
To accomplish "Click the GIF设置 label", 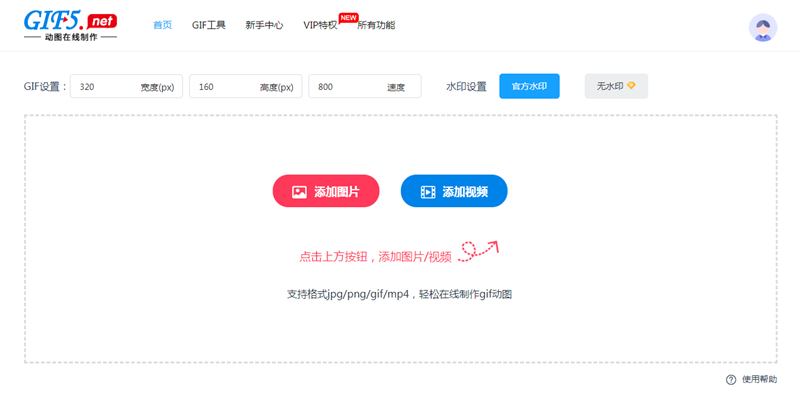I will [45, 86].
